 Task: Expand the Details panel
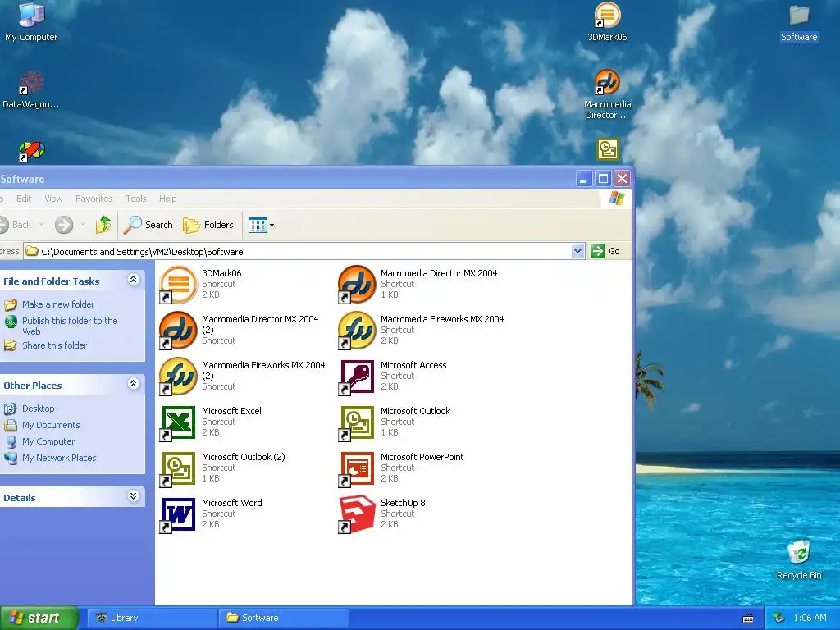[134, 496]
